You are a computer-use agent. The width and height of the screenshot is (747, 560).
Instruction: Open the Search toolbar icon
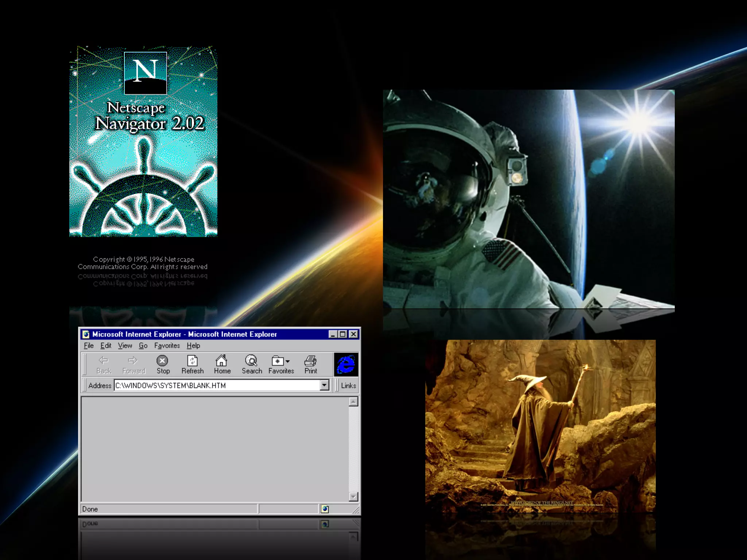click(x=251, y=361)
